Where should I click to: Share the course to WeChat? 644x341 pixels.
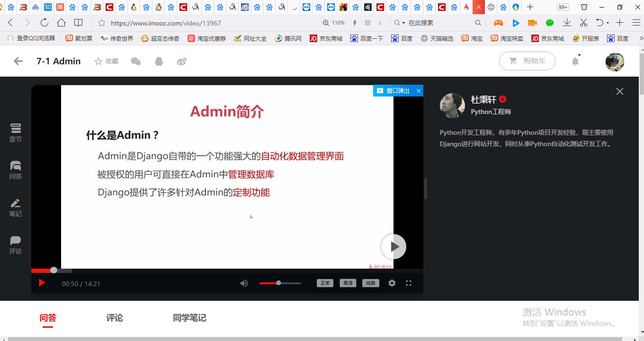(136, 61)
